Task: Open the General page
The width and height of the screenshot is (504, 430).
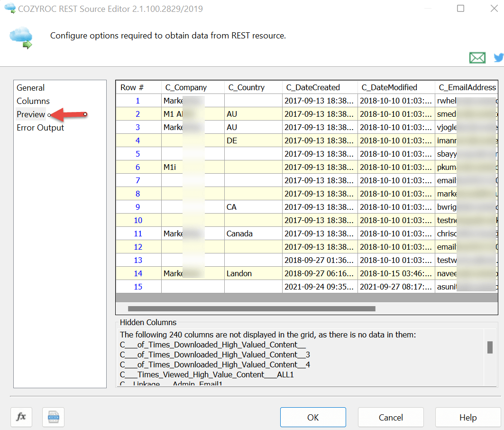Action: click(x=30, y=87)
